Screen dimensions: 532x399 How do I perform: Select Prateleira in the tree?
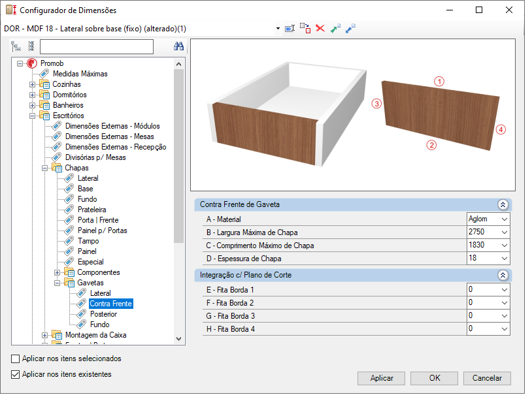click(91, 210)
